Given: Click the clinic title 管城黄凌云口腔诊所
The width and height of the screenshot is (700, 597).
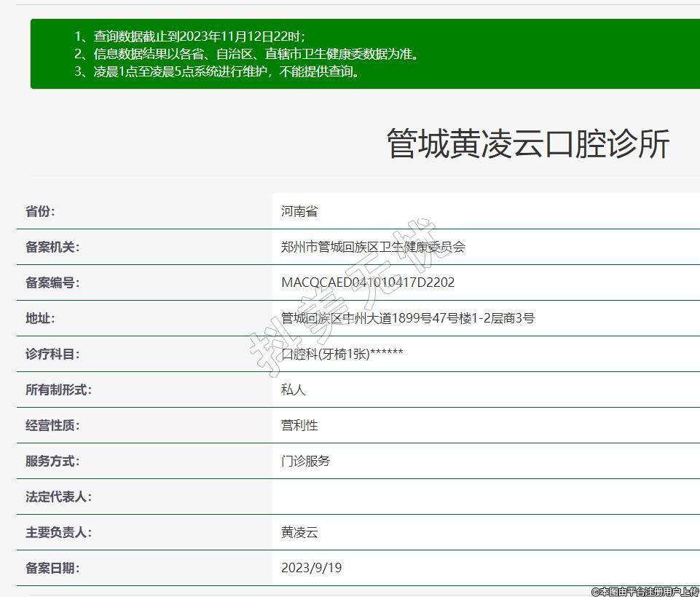Looking at the screenshot, I should tap(527, 143).
